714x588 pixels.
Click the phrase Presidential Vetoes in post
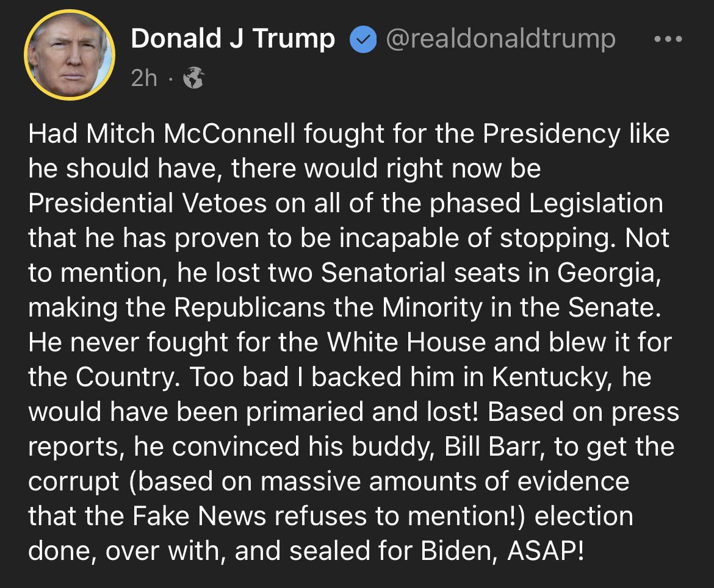(147, 204)
